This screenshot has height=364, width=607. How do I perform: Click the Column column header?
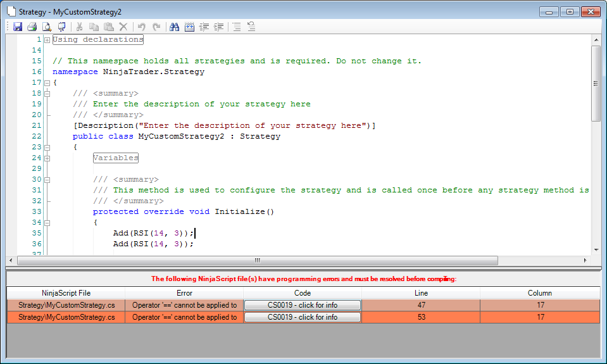[x=540, y=293]
